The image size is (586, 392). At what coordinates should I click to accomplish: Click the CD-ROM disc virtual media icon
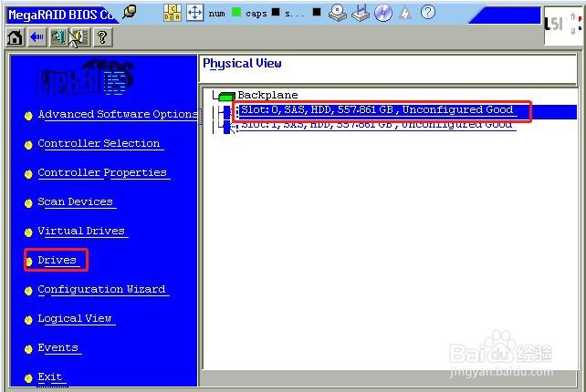[x=383, y=13]
